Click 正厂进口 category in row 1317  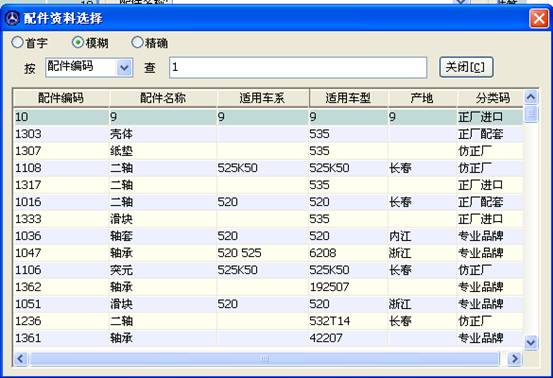coord(480,185)
